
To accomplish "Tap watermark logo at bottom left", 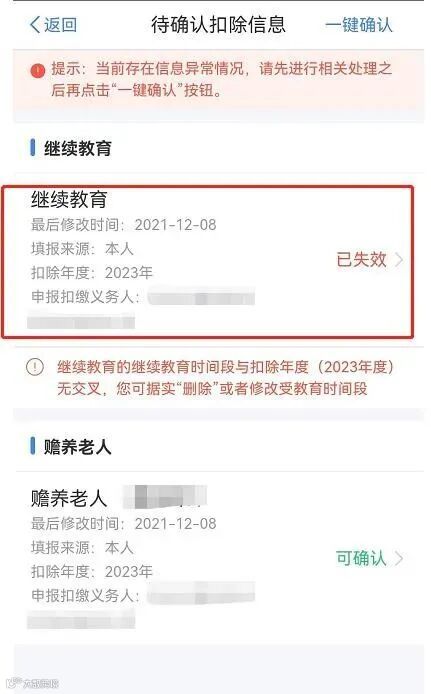I will [33, 683].
